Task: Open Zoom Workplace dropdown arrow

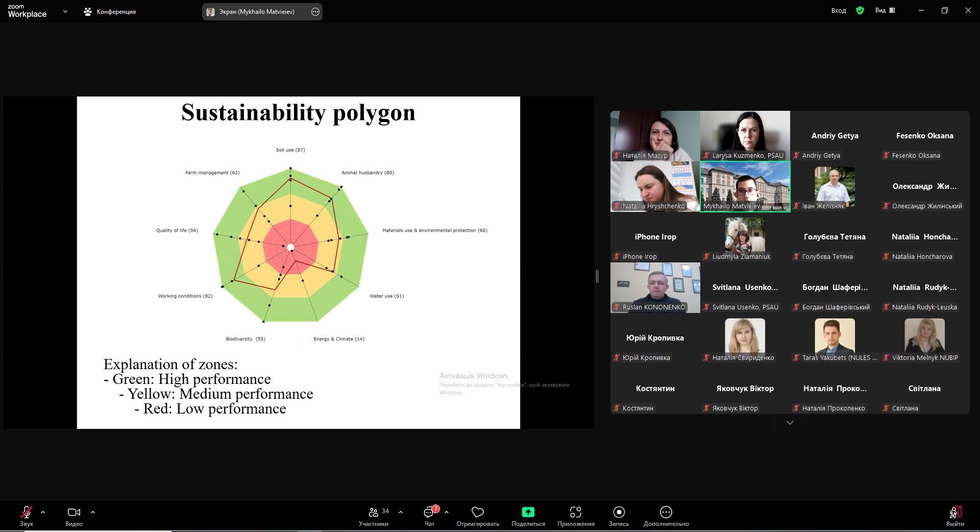Action: pyautogui.click(x=65, y=11)
